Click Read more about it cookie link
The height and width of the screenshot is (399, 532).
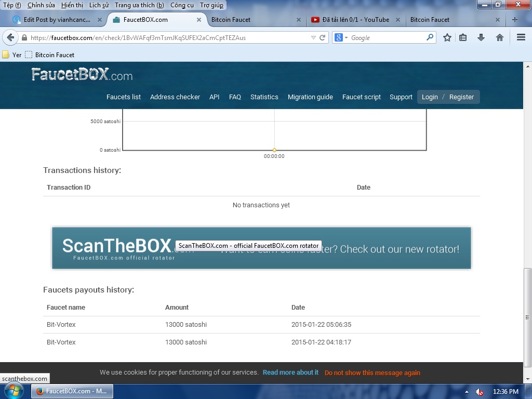tap(290, 372)
